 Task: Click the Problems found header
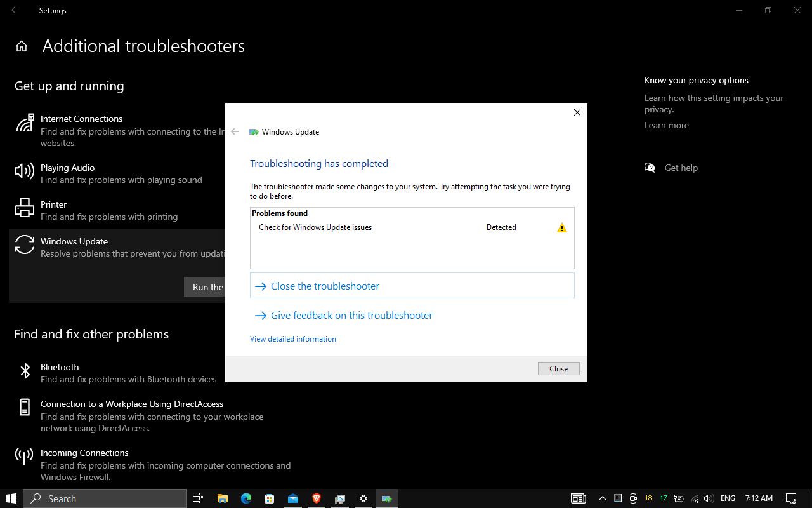(x=280, y=213)
